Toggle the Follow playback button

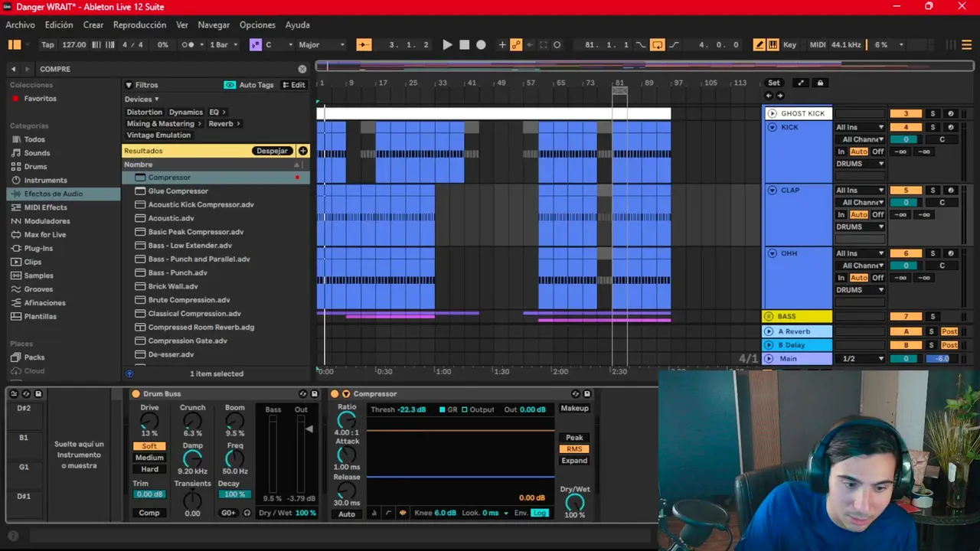point(364,45)
